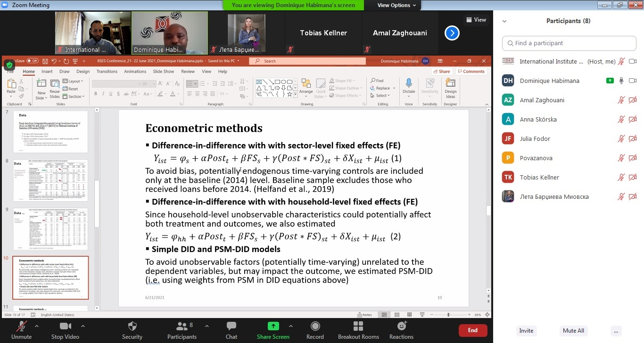Click the green Share Screen icon
This screenshot has height=343, width=644.
tap(273, 326)
